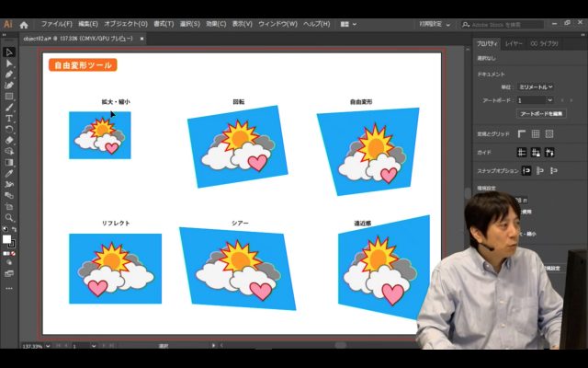Image resolution: width=588 pixels, height=368 pixels.
Task: Expand the status bar display options arrow
Action: click(214, 346)
